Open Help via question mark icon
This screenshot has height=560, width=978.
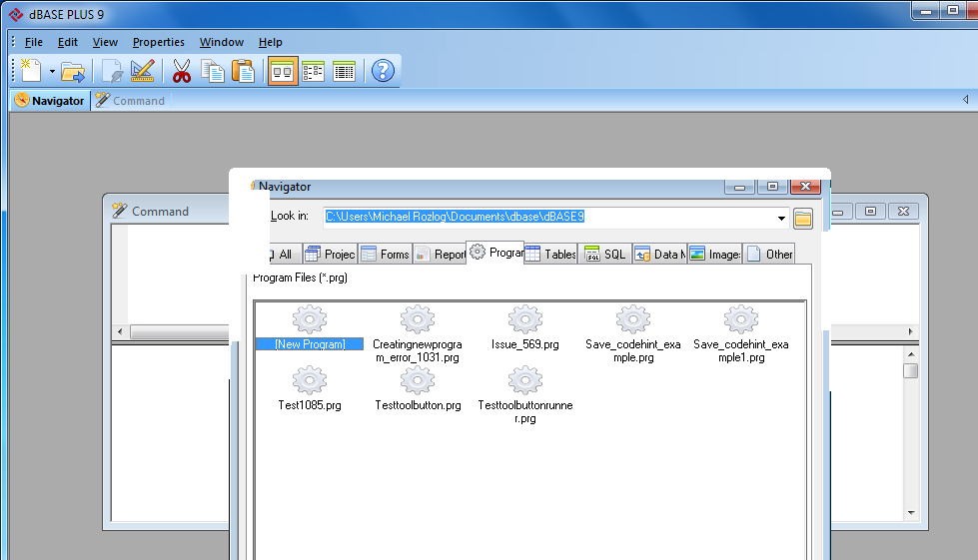[x=383, y=71]
